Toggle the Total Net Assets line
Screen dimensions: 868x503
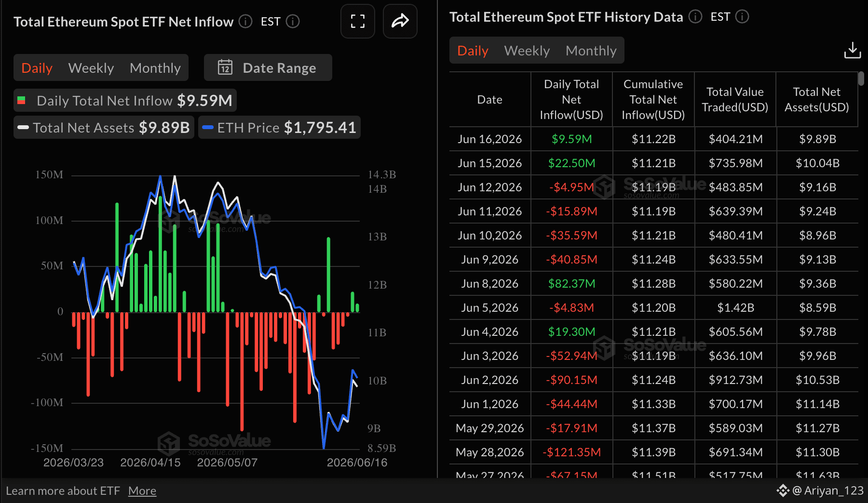(104, 127)
